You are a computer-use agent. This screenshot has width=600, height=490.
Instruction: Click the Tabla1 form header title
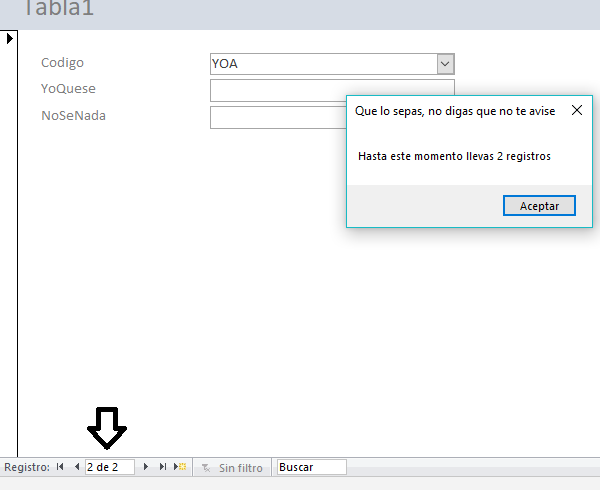click(x=59, y=8)
